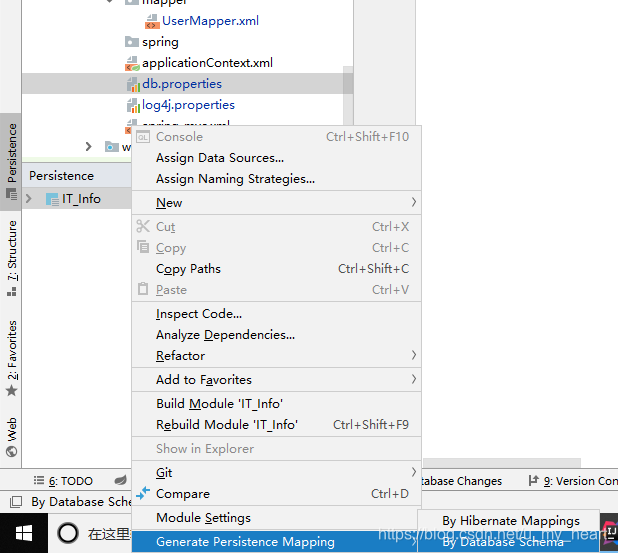Click the Windows Start button
Viewport: 618px width, 553px height.
tap(24, 534)
